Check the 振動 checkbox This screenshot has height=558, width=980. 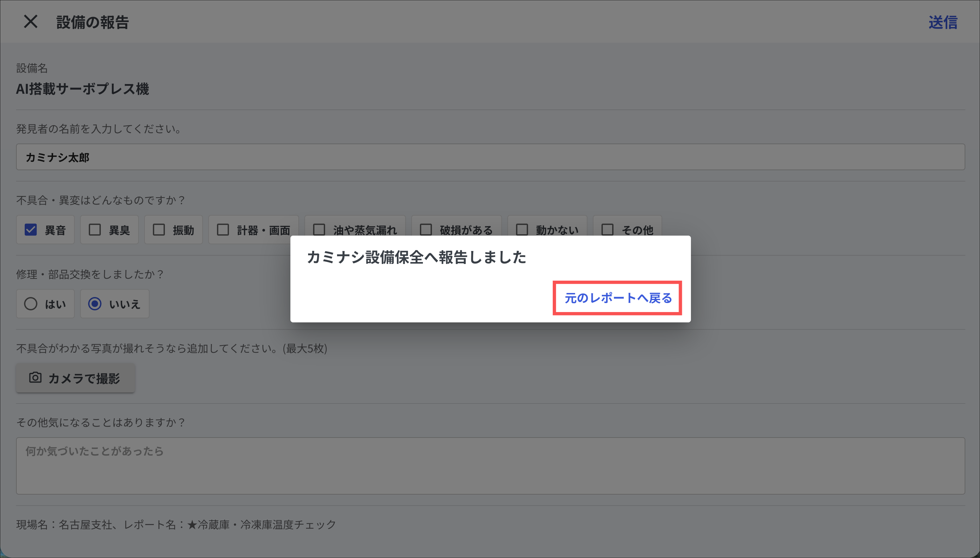coord(159,230)
